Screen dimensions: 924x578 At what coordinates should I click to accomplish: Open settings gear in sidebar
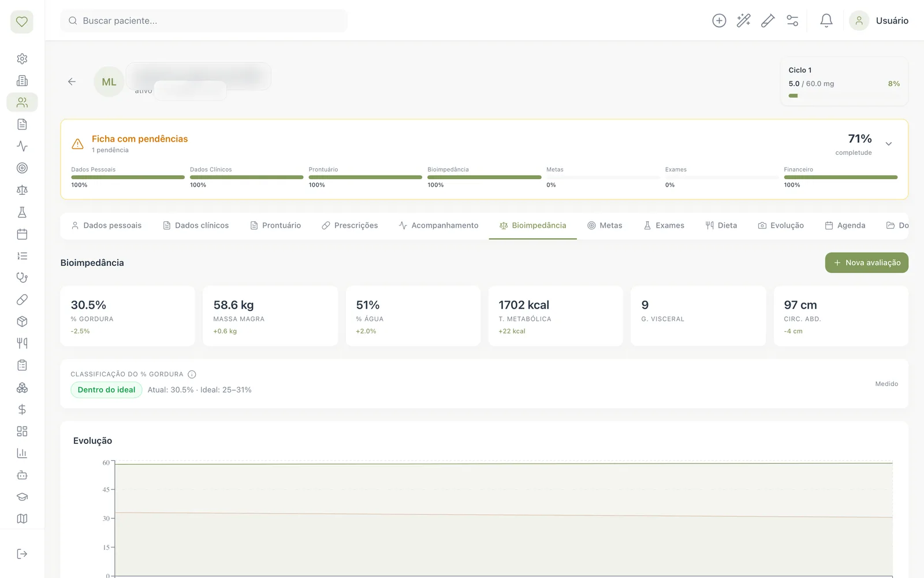click(22, 59)
